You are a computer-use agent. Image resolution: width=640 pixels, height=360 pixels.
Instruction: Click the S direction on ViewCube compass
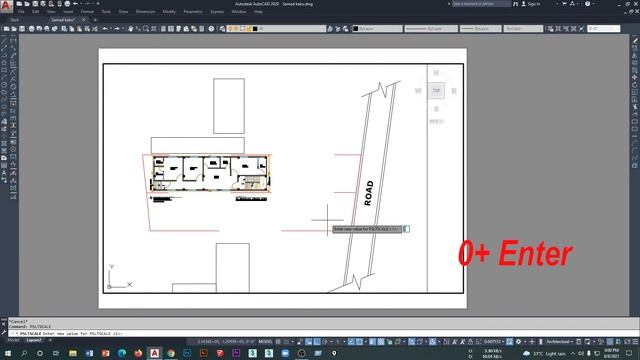click(436, 109)
